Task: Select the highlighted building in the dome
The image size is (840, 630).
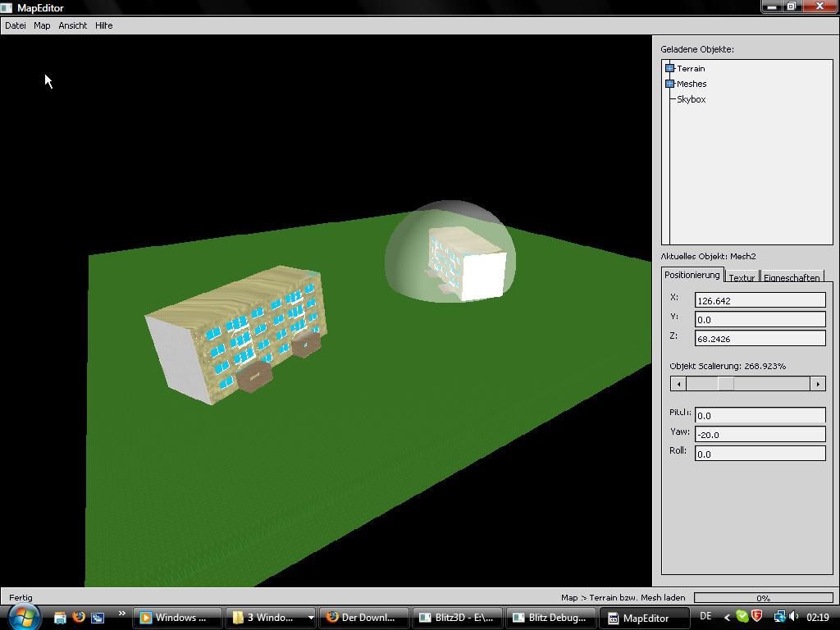Action: pos(466,262)
